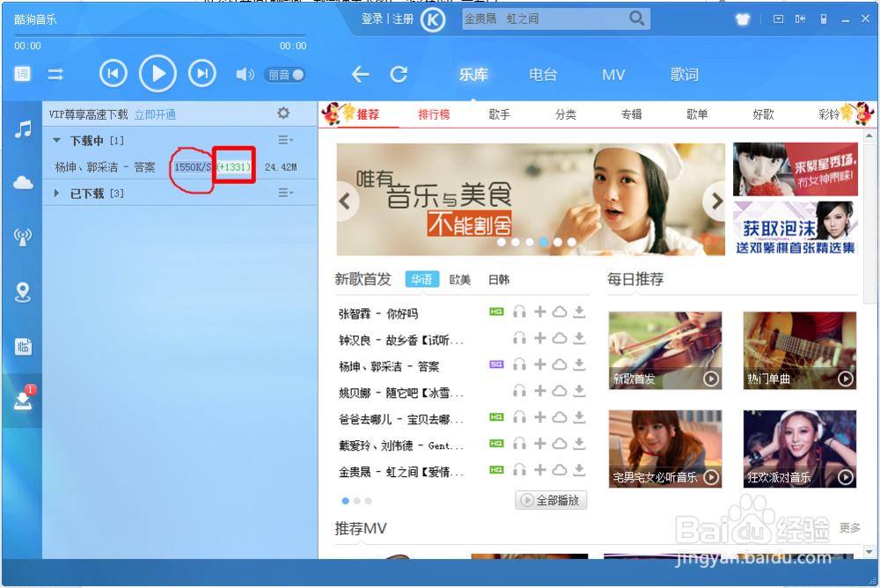
Task: Select downloading song 杨坤、郭采洁 - 答案
Action: point(105,167)
